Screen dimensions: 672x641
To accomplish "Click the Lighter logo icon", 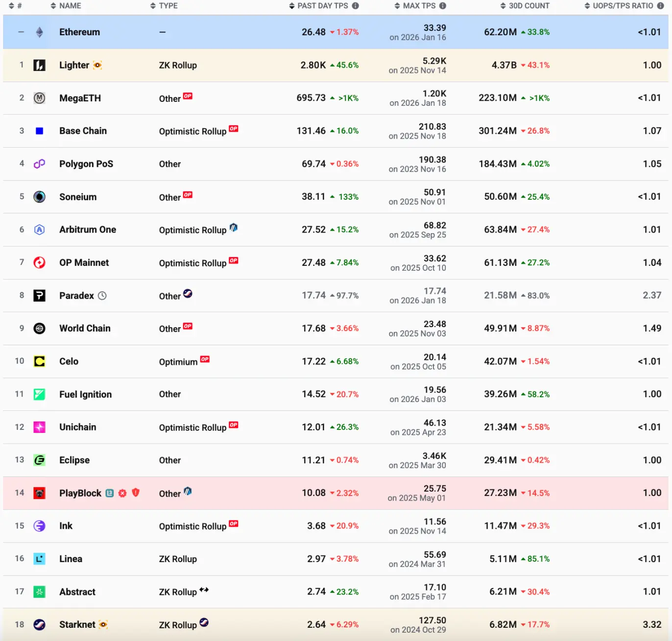I will 39,65.
